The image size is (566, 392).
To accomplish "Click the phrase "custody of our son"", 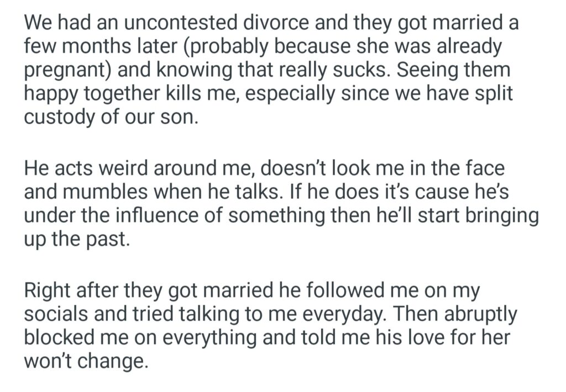I will pyautogui.click(x=110, y=118).
